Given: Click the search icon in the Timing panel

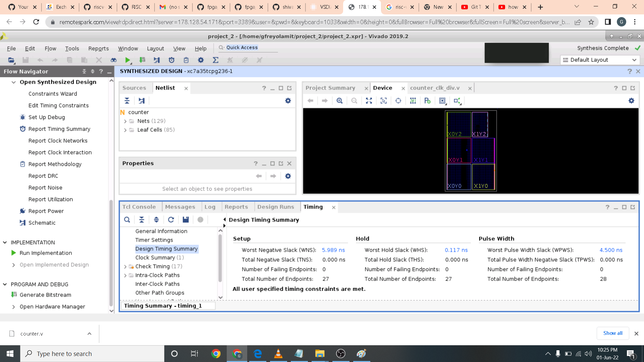Looking at the screenshot, I should pos(127,220).
